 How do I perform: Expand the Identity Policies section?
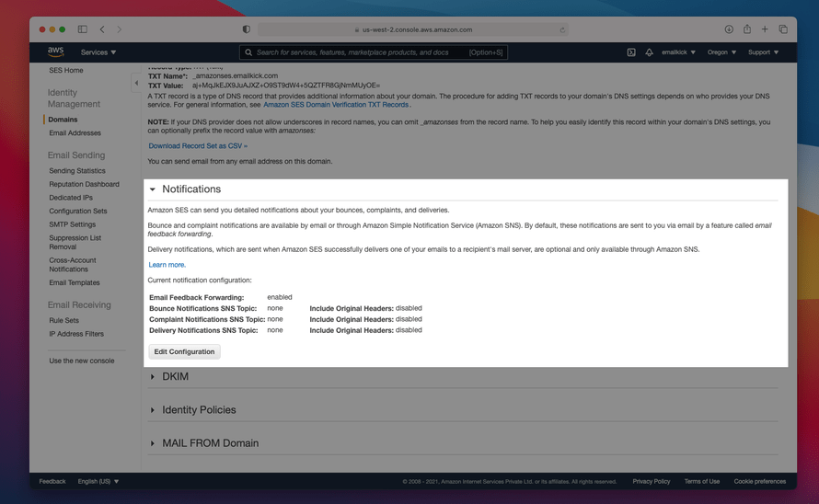point(153,410)
